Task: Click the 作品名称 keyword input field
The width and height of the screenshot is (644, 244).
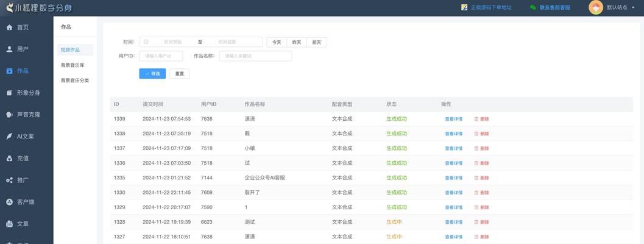Action: coord(255,56)
